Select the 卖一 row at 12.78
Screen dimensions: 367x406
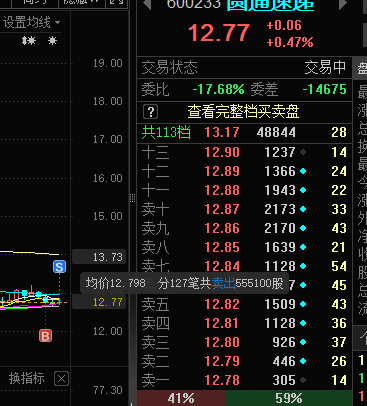click(x=244, y=380)
